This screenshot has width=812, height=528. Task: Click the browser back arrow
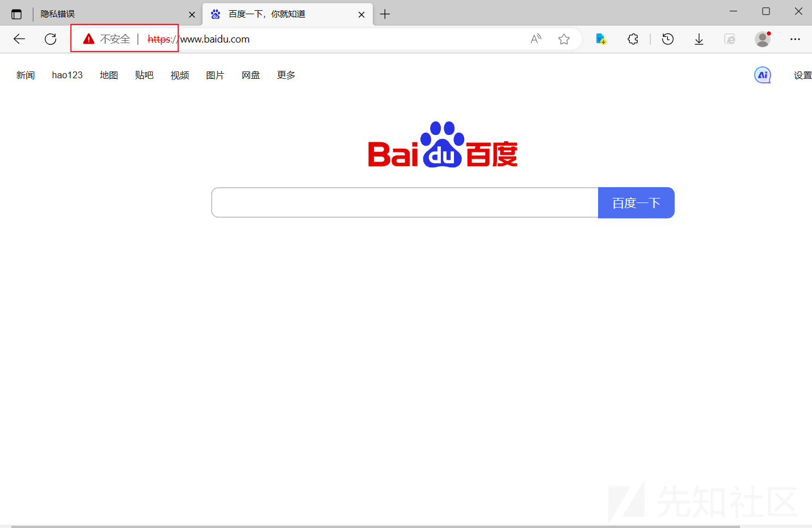click(x=19, y=39)
